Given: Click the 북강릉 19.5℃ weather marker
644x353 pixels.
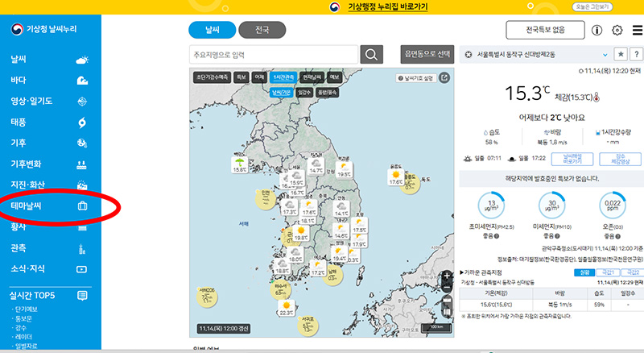Looking at the screenshot, I should tap(344, 169).
